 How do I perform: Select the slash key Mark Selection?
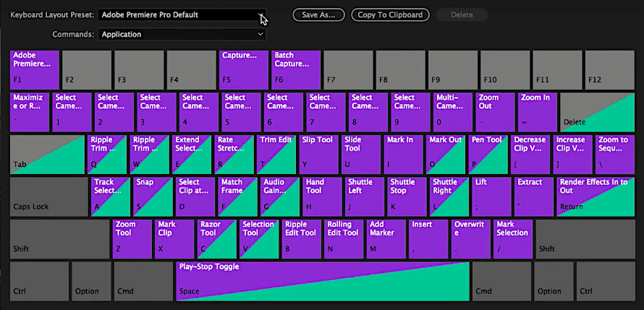(513, 239)
